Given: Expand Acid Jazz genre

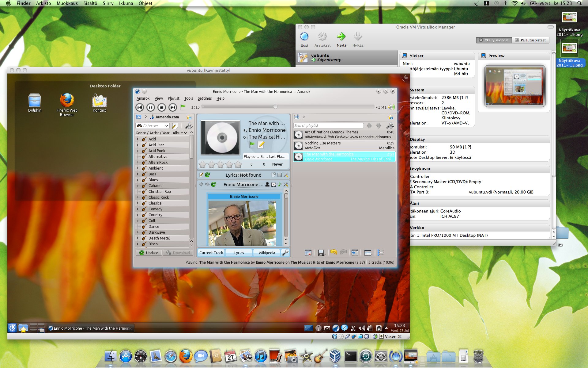Looking at the screenshot, I should coord(138,145).
